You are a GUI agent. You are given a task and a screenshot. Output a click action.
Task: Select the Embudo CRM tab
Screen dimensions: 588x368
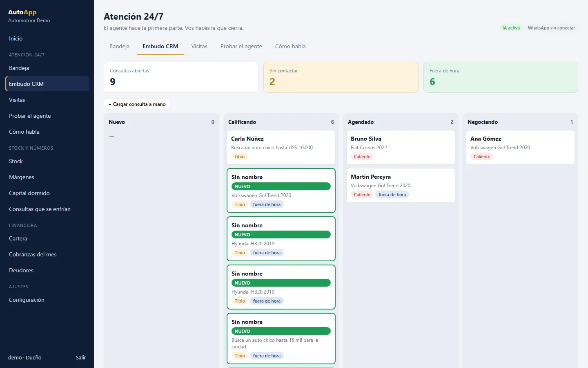point(160,46)
